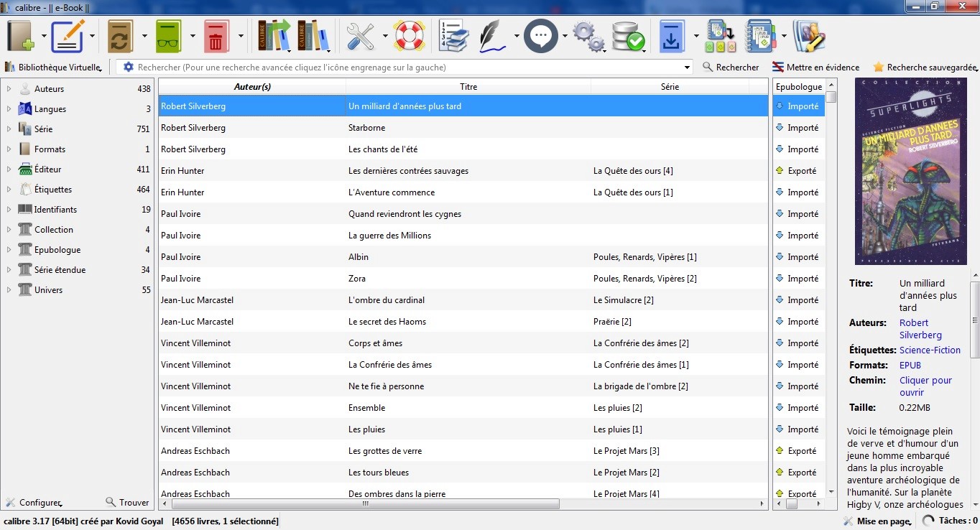The width and height of the screenshot is (980, 530).
Task: Click the calibre bookshelf icon without the green arrow
Action: click(x=313, y=36)
